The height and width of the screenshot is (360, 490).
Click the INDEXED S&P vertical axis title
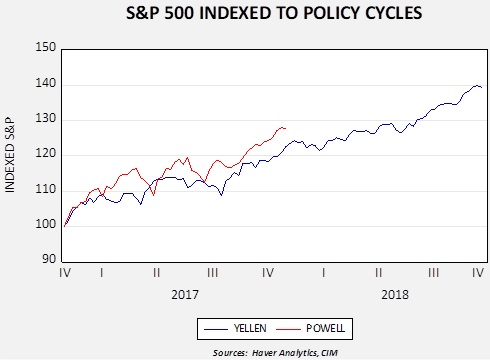[x=10, y=155]
